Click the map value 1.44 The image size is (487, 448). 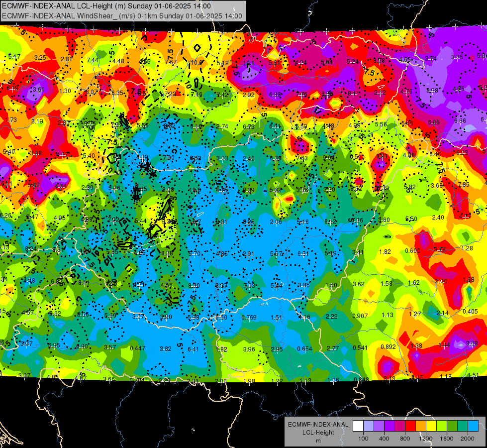point(444,344)
